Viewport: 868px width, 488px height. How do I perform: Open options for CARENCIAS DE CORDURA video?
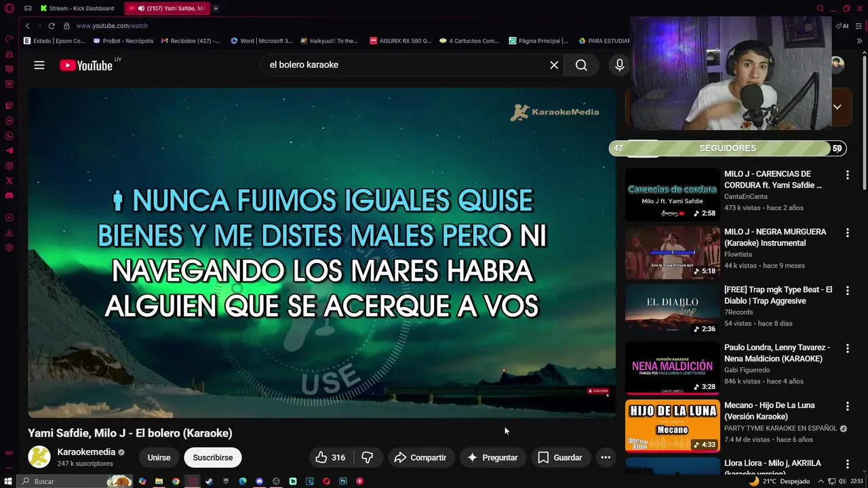847,175
